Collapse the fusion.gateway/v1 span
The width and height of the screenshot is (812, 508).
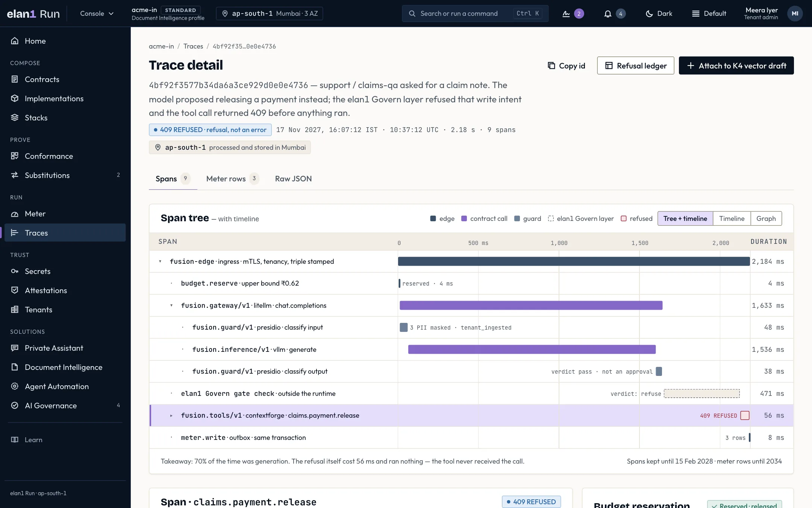[x=171, y=305]
